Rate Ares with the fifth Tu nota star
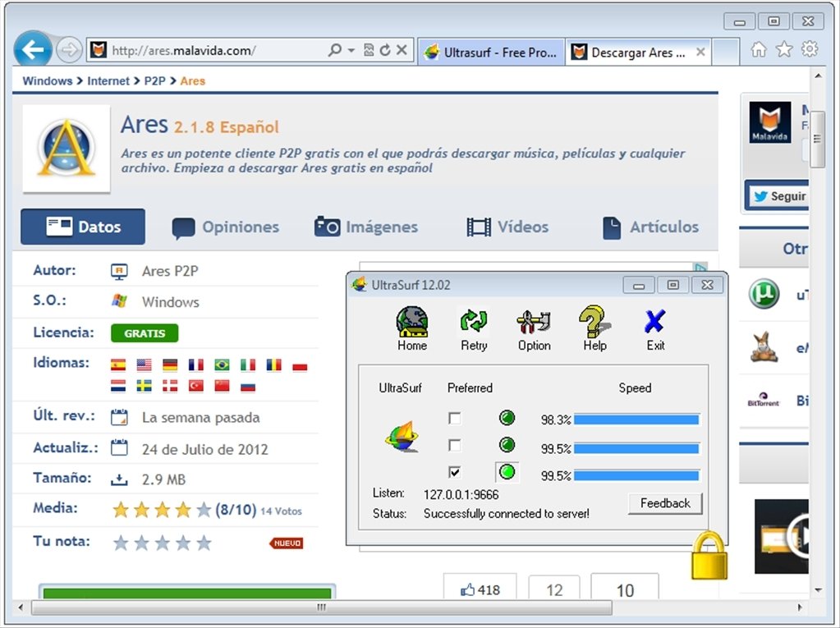Viewport: 840px width, 628px height. [x=204, y=543]
